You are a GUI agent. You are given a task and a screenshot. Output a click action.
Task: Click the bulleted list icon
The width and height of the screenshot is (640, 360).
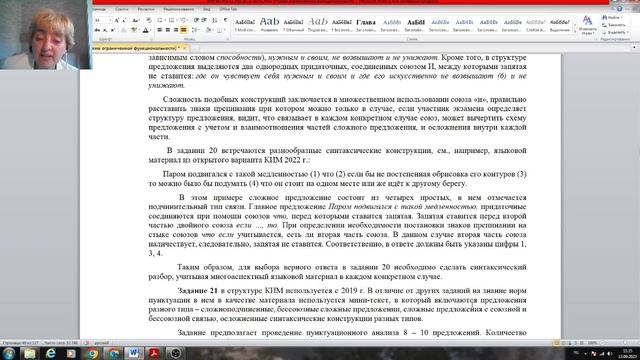pyautogui.click(x=160, y=20)
